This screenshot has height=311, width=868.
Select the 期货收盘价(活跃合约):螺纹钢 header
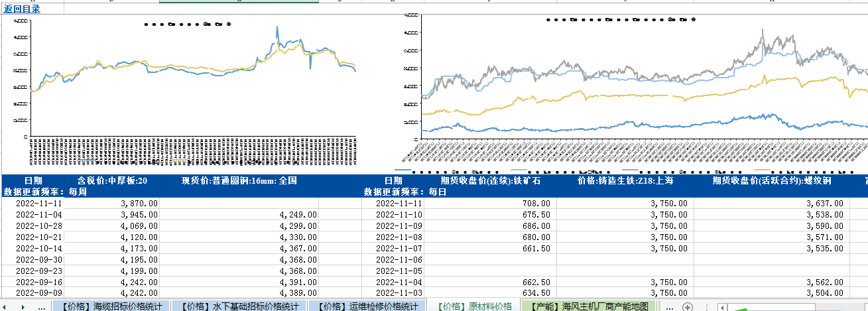click(x=772, y=180)
